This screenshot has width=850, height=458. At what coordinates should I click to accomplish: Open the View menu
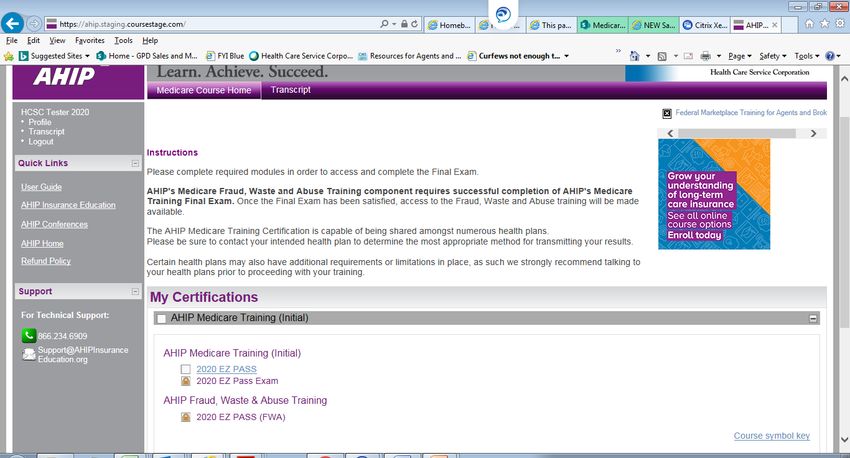click(x=57, y=40)
